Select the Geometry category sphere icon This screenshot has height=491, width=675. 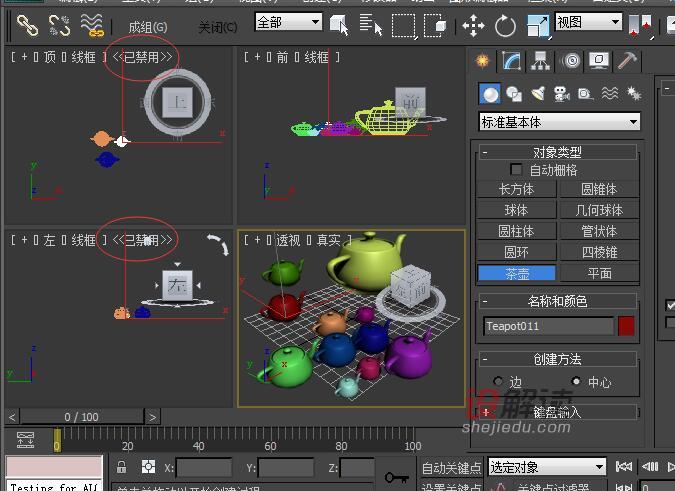[490, 94]
